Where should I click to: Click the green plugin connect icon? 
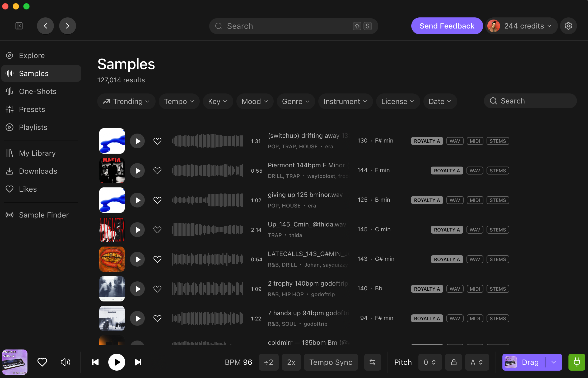pyautogui.click(x=577, y=362)
